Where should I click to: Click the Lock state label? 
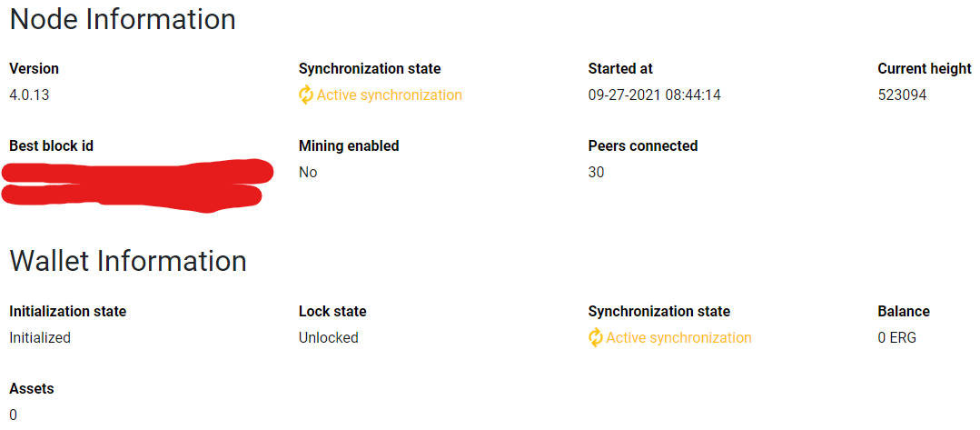(x=332, y=311)
